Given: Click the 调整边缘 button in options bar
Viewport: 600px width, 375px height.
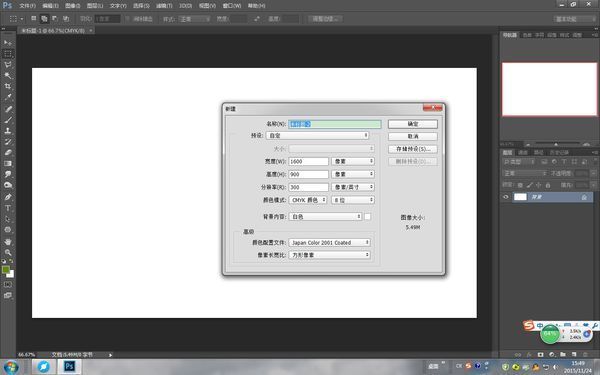Looking at the screenshot, I should coord(326,19).
